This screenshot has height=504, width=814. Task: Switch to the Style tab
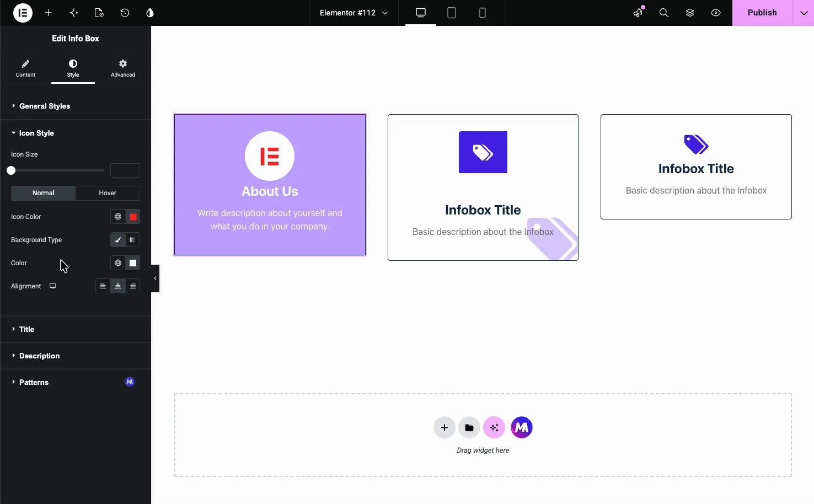[73, 68]
